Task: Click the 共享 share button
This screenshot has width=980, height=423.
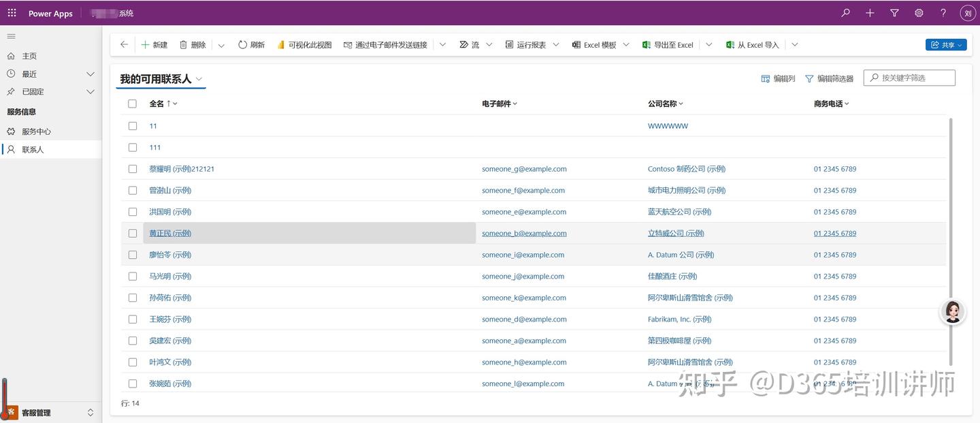Action: 946,45
